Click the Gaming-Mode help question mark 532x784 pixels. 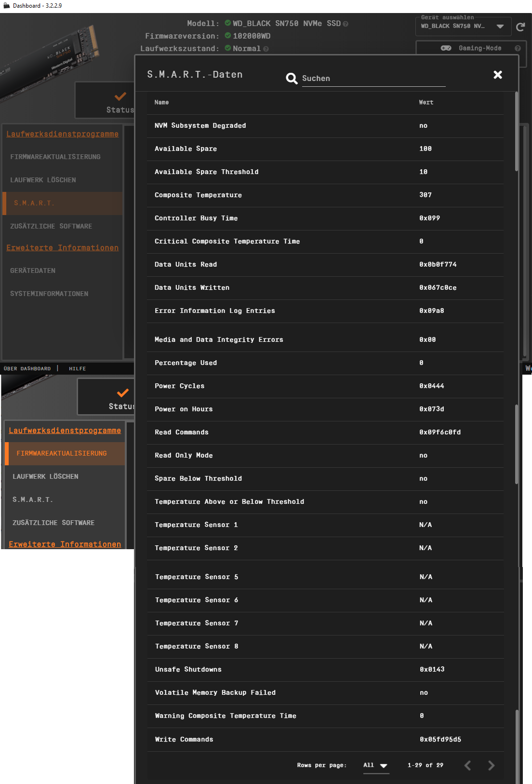(518, 48)
